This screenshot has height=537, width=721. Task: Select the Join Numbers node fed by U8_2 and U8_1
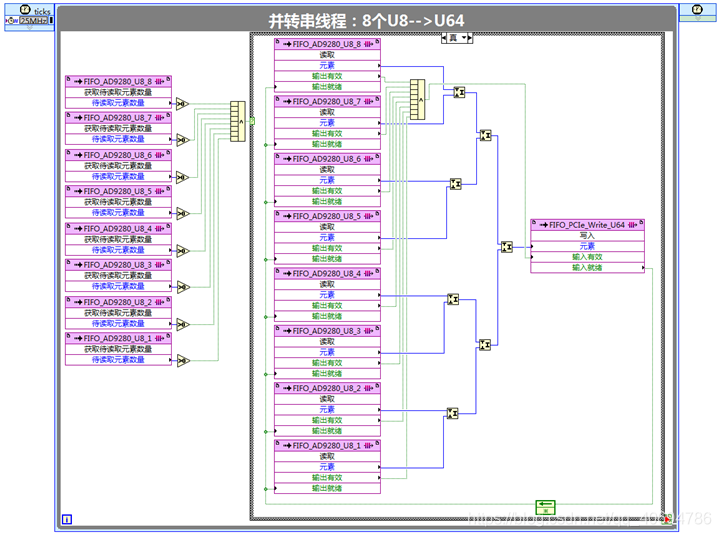[x=452, y=413]
